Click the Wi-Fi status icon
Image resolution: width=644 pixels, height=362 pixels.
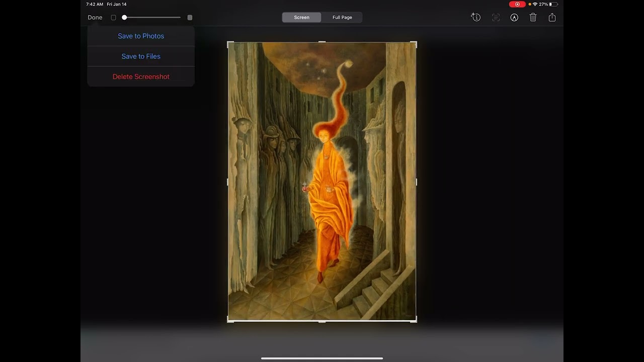pos(535,4)
